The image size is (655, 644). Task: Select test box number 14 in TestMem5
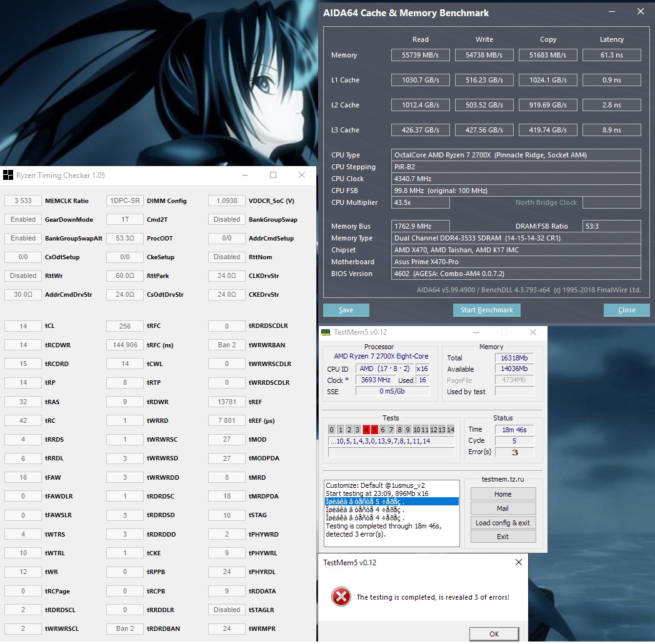click(x=450, y=430)
